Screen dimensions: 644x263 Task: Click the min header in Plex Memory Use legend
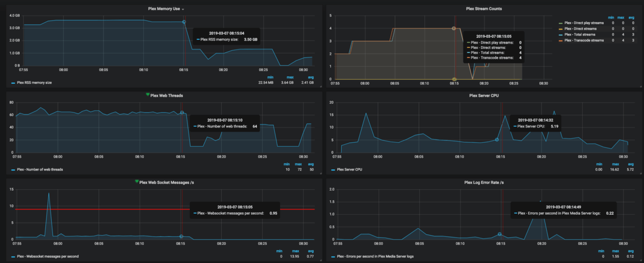[x=271, y=77]
